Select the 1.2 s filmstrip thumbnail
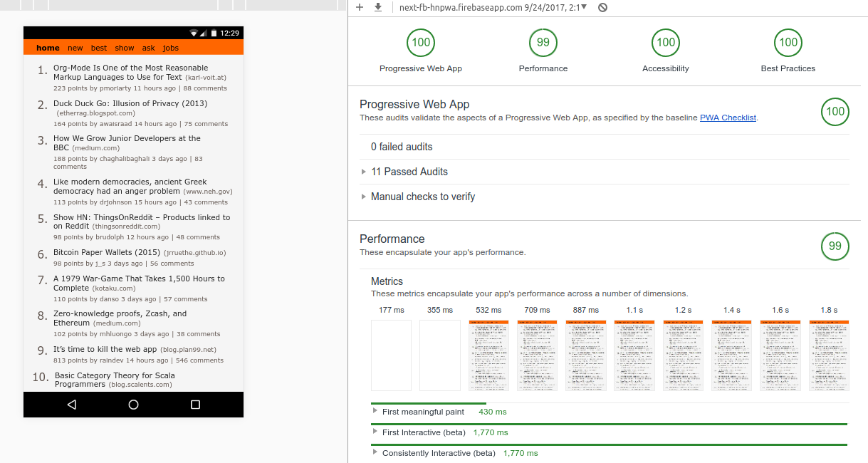The width and height of the screenshot is (868, 463). click(x=683, y=355)
